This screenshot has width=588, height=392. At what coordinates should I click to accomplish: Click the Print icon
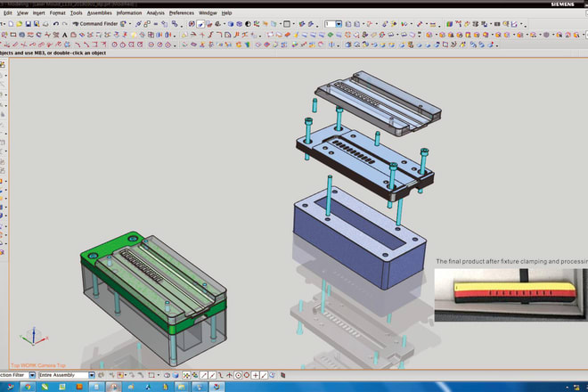[x=45, y=24]
